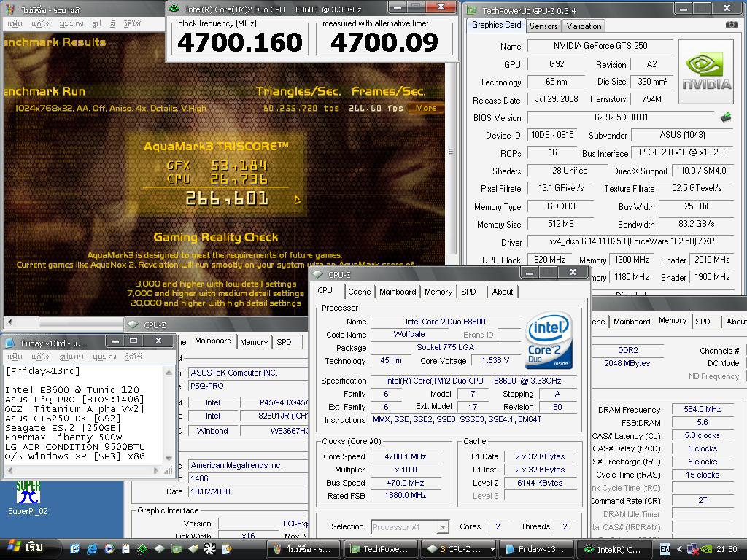The height and width of the screenshot is (560, 747).
Task: Click the Name field NVIDIA GeForce GTS 250
Action: [600, 46]
